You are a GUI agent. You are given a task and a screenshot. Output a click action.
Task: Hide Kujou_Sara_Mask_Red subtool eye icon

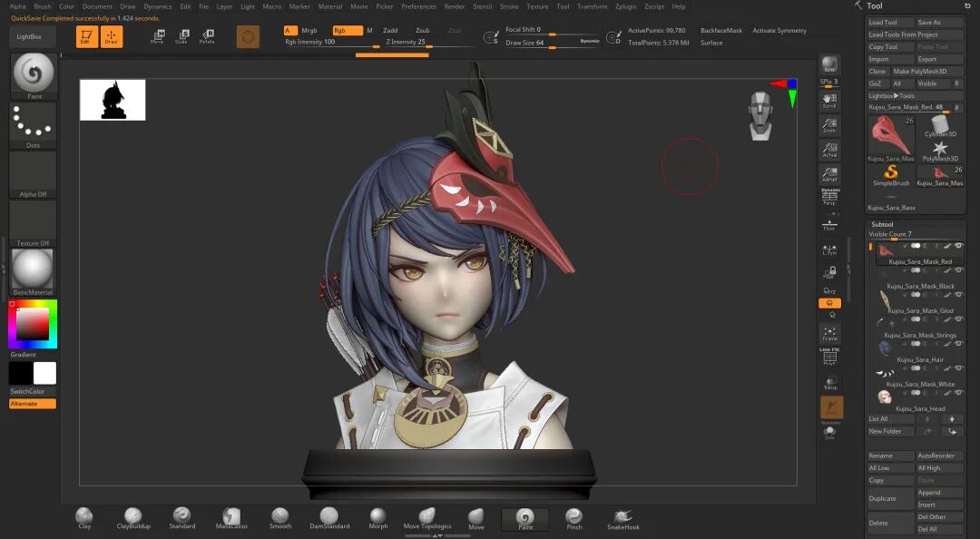click(959, 246)
